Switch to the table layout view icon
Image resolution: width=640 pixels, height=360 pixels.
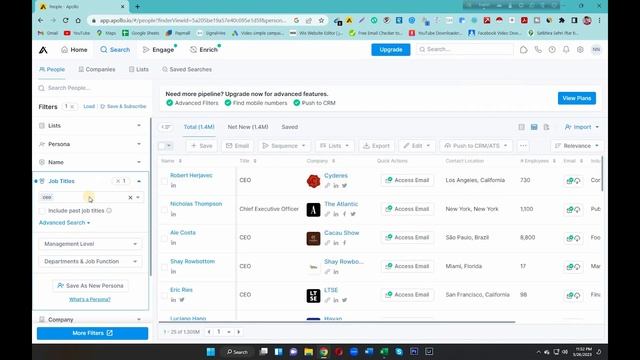[534, 127]
